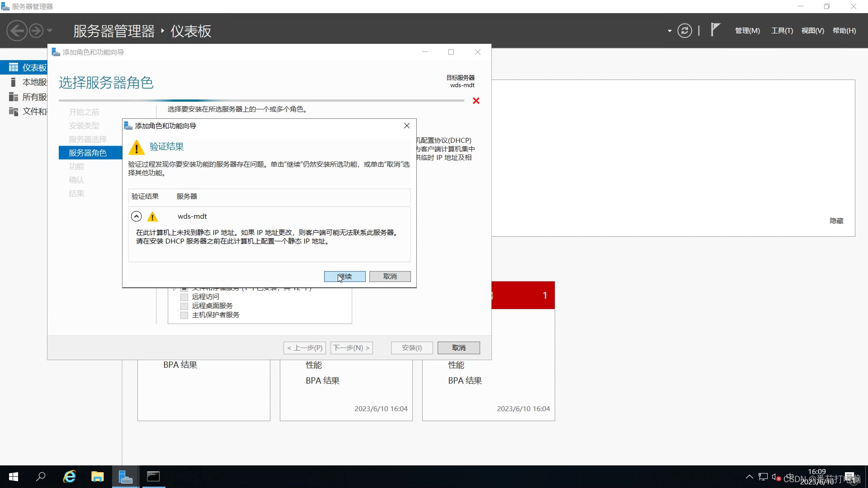Screen dimensions: 868x488
Task: Open File Explorer from taskbar
Action: click(x=97, y=477)
